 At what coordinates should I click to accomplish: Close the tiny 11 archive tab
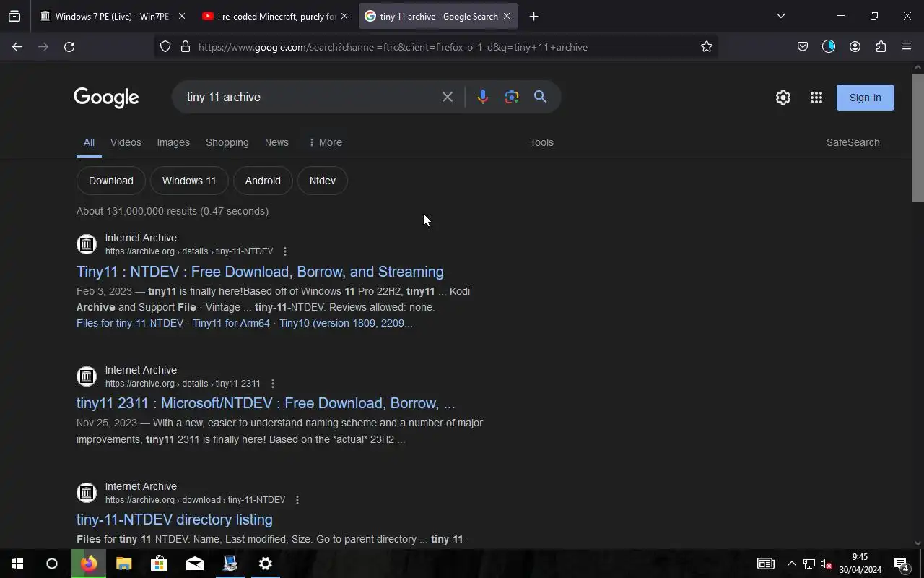pyautogui.click(x=507, y=16)
